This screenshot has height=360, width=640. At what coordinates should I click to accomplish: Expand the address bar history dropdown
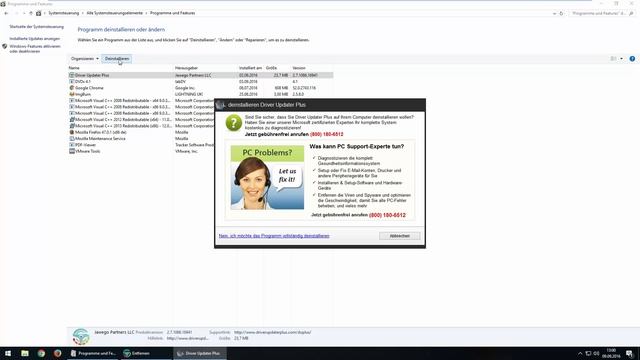click(554, 13)
